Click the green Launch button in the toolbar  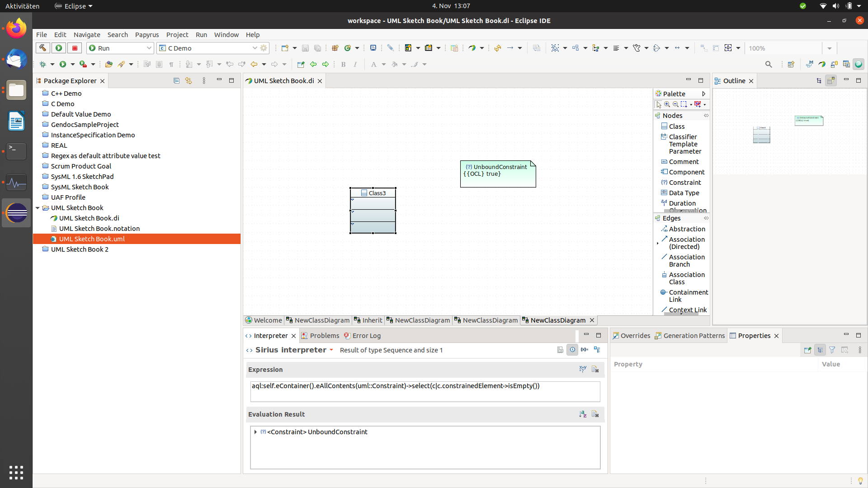tap(59, 48)
